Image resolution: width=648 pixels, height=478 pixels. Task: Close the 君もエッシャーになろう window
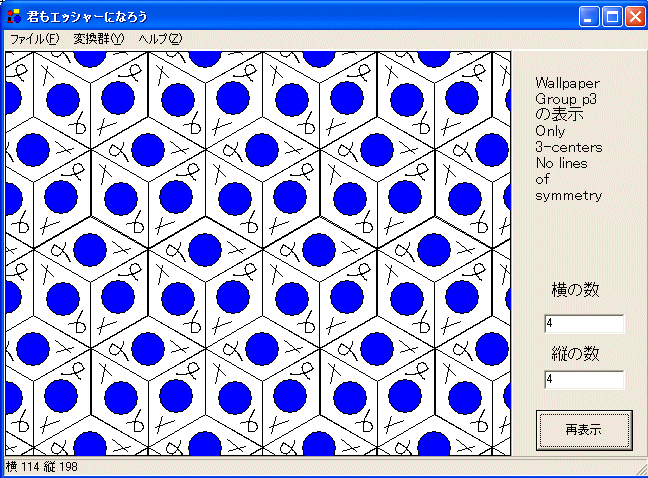pos(634,15)
